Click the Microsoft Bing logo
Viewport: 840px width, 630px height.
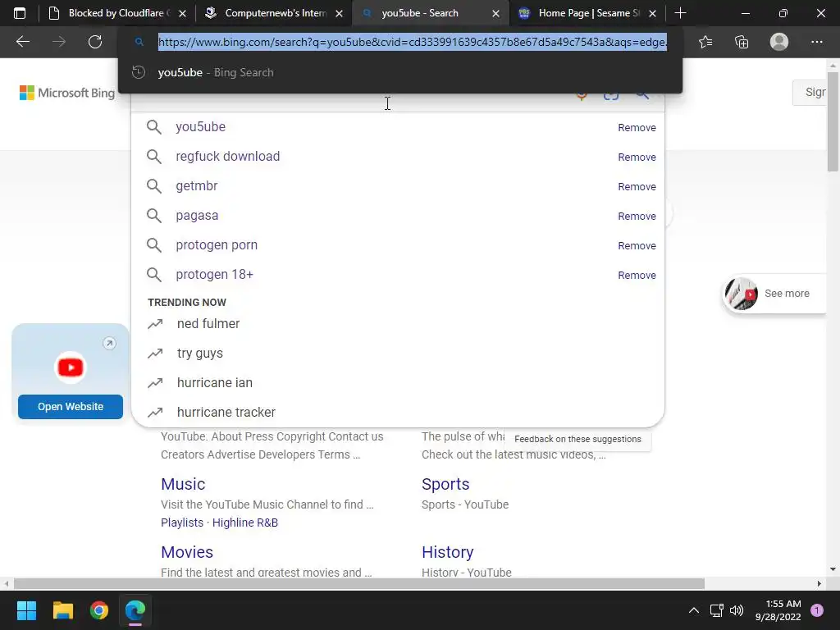67,93
